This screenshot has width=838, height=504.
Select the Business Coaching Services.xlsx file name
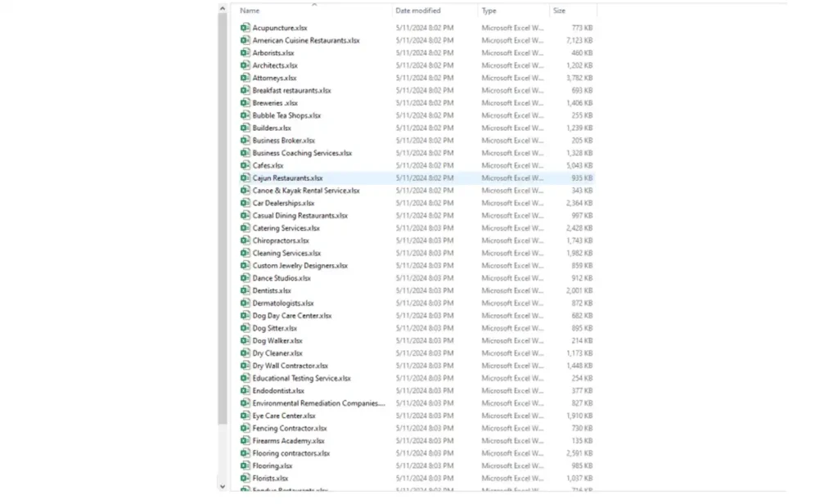(x=302, y=153)
